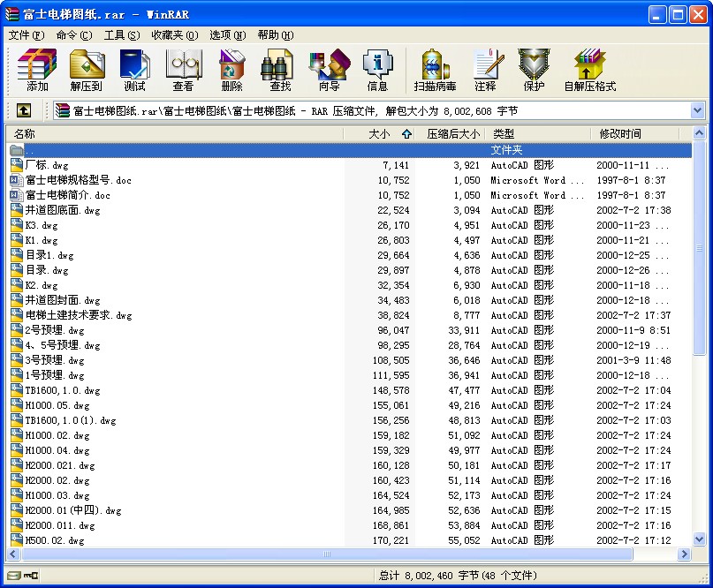Go up one level with arrow button

(24, 110)
